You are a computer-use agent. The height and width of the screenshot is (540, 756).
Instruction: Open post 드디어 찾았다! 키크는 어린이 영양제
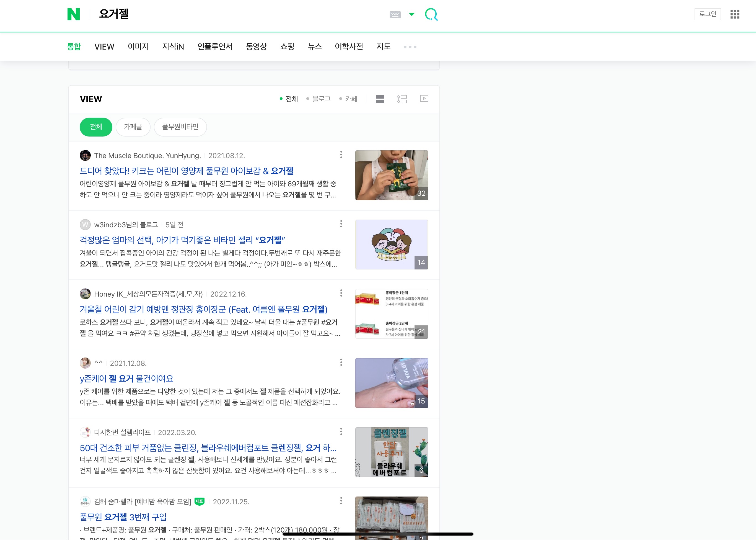point(187,171)
